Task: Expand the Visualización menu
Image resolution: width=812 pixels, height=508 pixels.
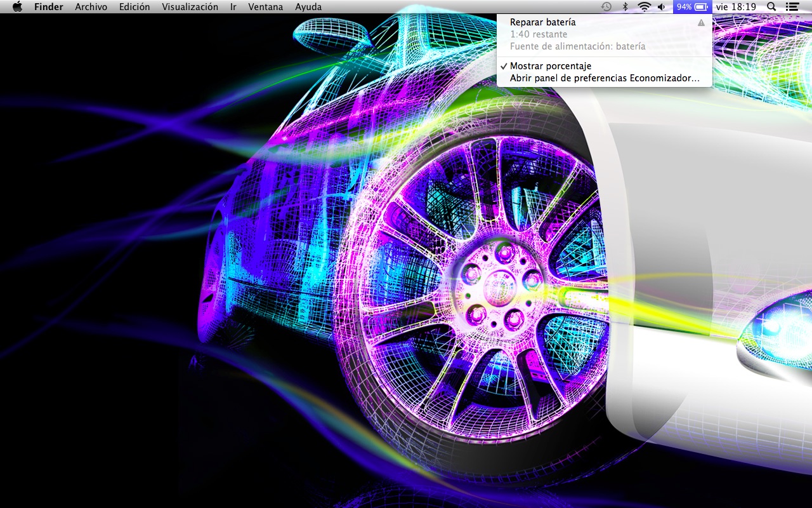Action: click(190, 7)
